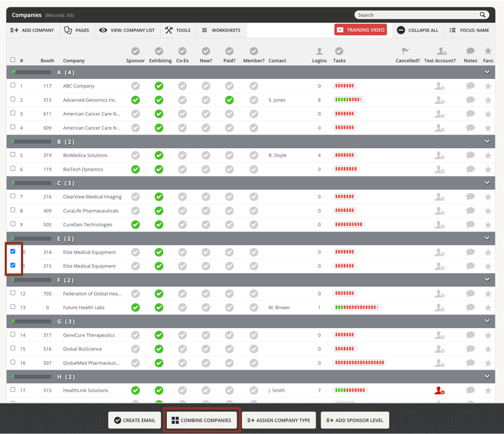Toggle Sponsor check for CureGen Technologies
The image size is (504, 434).
tap(136, 225)
